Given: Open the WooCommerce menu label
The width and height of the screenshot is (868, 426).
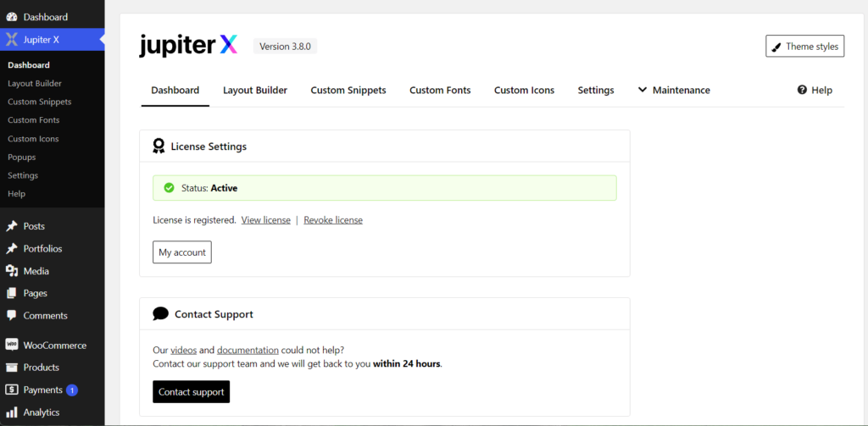Looking at the screenshot, I should pyautogui.click(x=55, y=346).
